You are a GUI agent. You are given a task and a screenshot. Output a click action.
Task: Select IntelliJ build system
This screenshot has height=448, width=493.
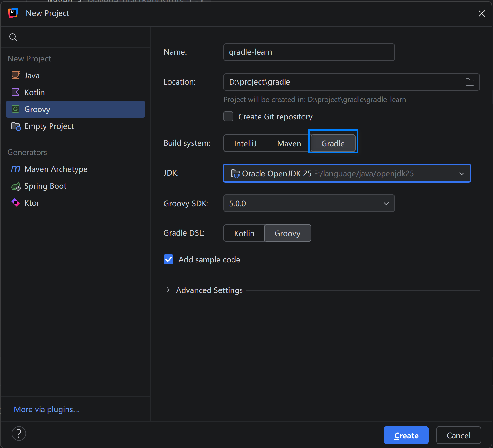coord(245,144)
